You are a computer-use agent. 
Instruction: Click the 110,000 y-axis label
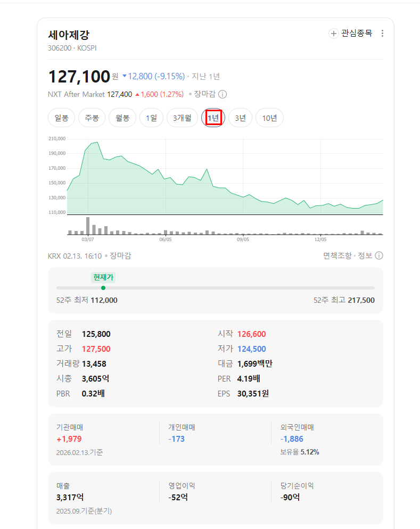(57, 212)
